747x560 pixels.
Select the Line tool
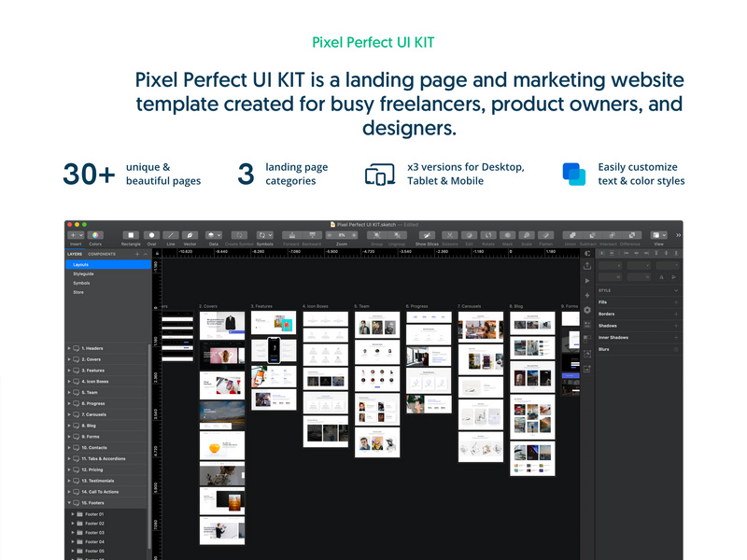pos(170,234)
